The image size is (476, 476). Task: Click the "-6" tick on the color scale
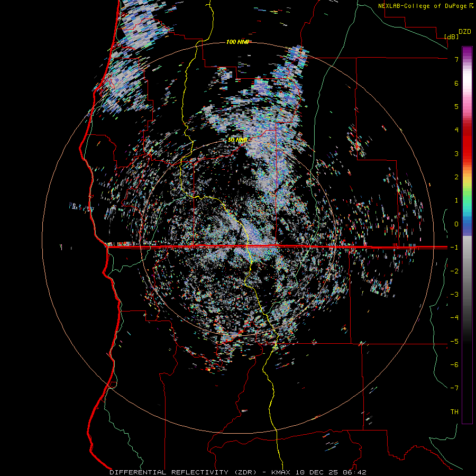pos(454,365)
